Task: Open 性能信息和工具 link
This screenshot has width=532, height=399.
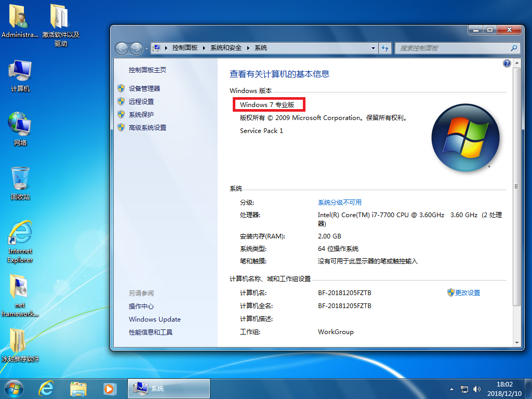Action: (151, 332)
